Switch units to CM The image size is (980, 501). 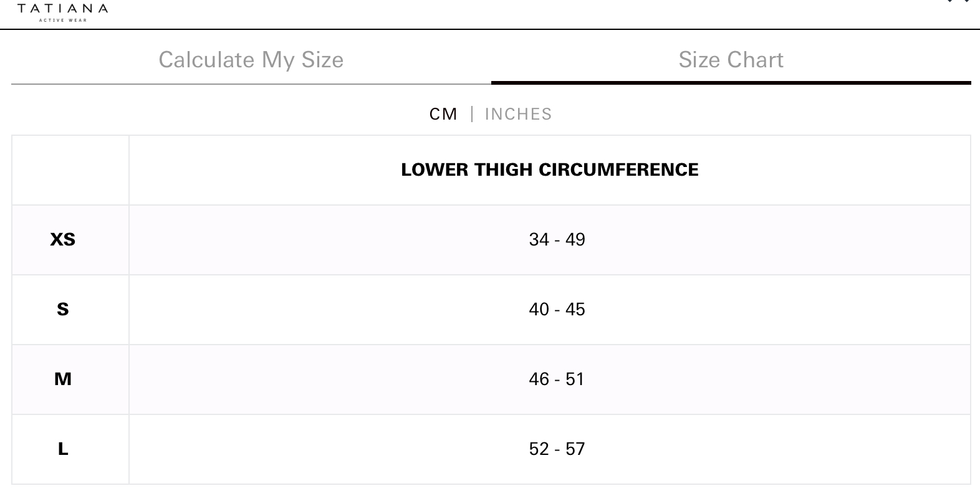tap(443, 114)
